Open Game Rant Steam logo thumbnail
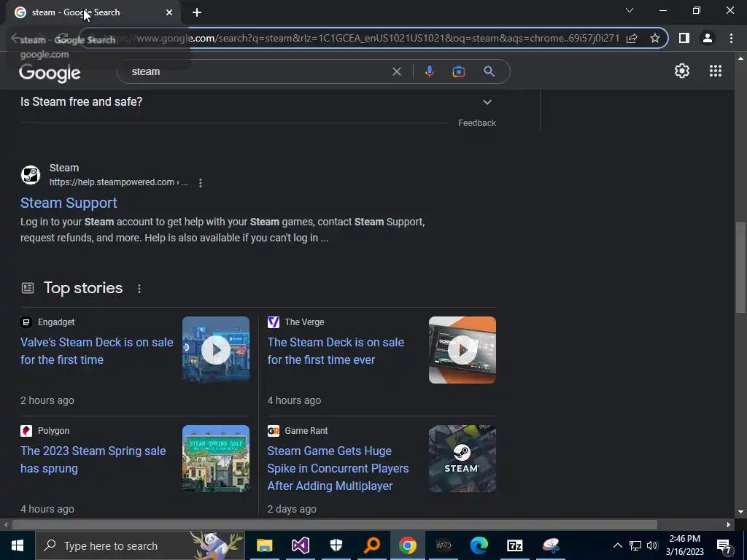747x560 pixels. click(x=462, y=459)
